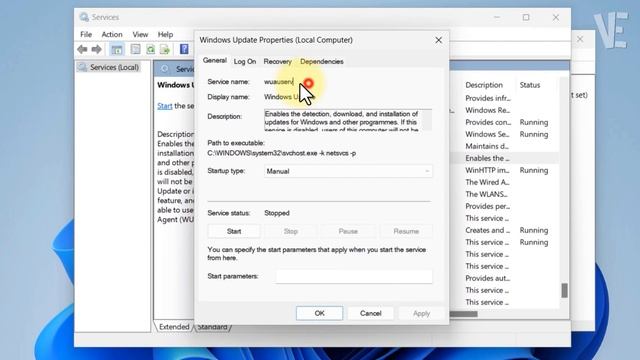The height and width of the screenshot is (360, 640).
Task: Click the blue Help toolbar icon
Action: [x=184, y=49]
